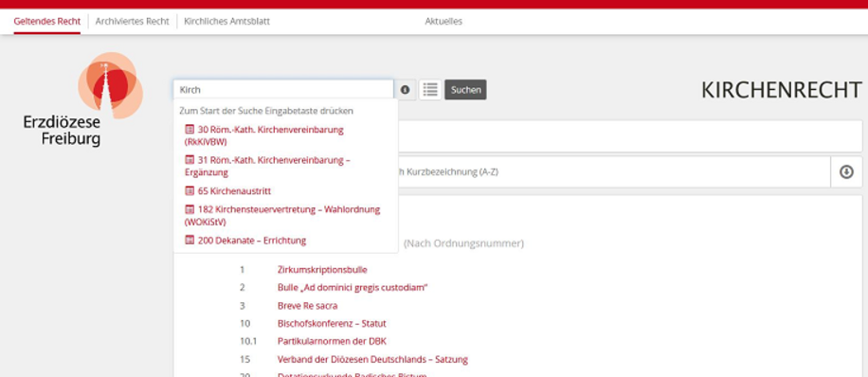Screen dimensions: 868x377
Task: Click document icon beside 182 Kirchensteuervertretung
Action: click(190, 210)
